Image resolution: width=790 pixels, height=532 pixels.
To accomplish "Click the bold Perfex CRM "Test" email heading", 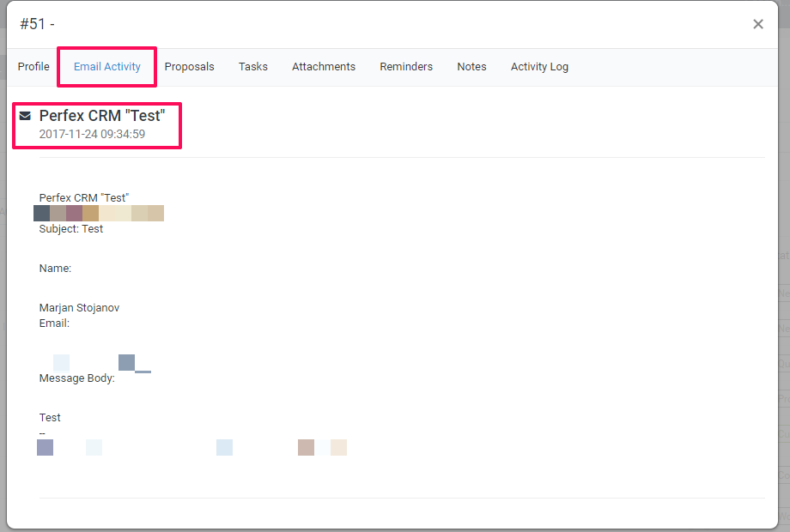I will [102, 116].
